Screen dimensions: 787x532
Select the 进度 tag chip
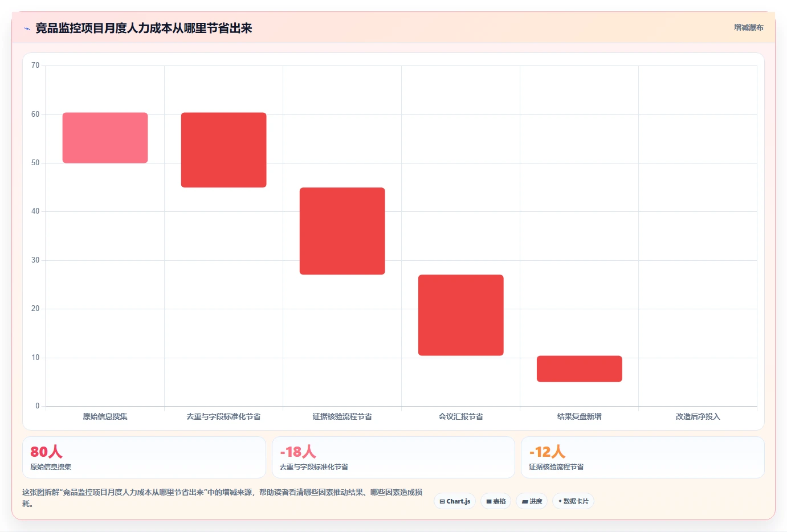[x=532, y=501]
